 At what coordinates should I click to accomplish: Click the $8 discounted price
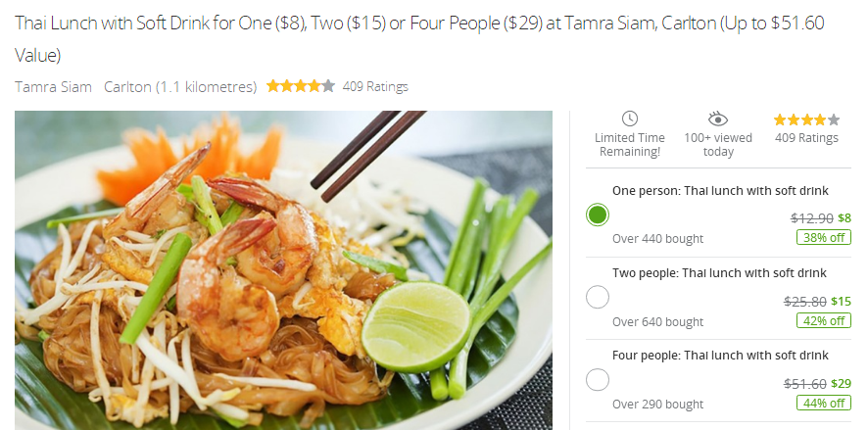(844, 218)
